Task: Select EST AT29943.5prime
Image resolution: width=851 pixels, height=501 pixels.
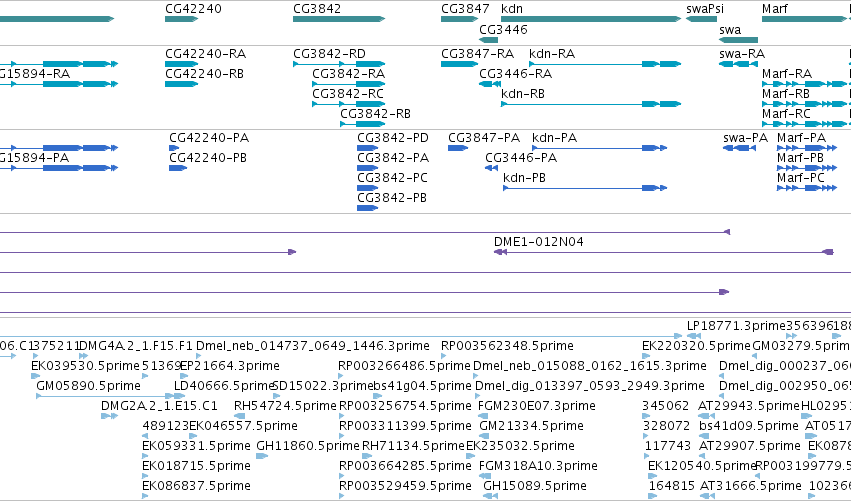Action: click(749, 406)
